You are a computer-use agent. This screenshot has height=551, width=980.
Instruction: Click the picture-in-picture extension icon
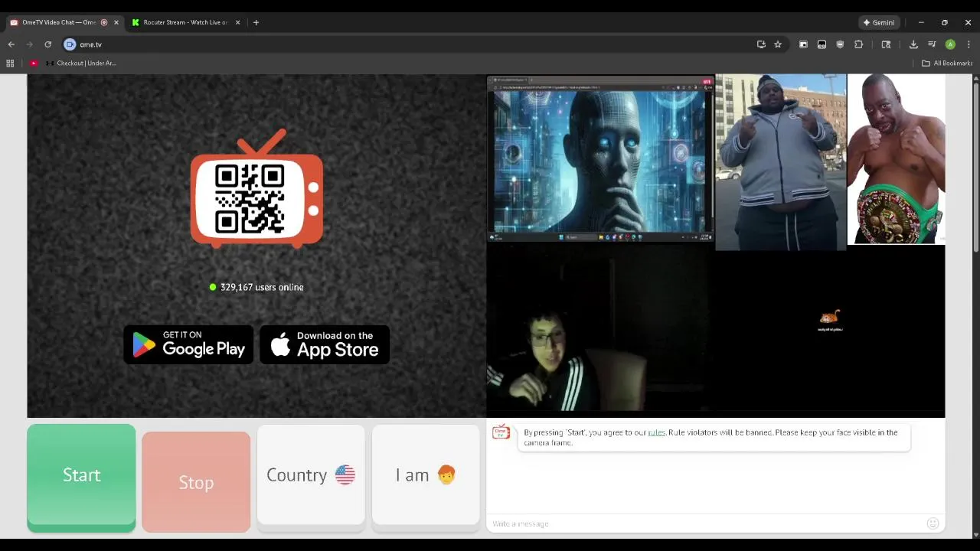[803, 44]
